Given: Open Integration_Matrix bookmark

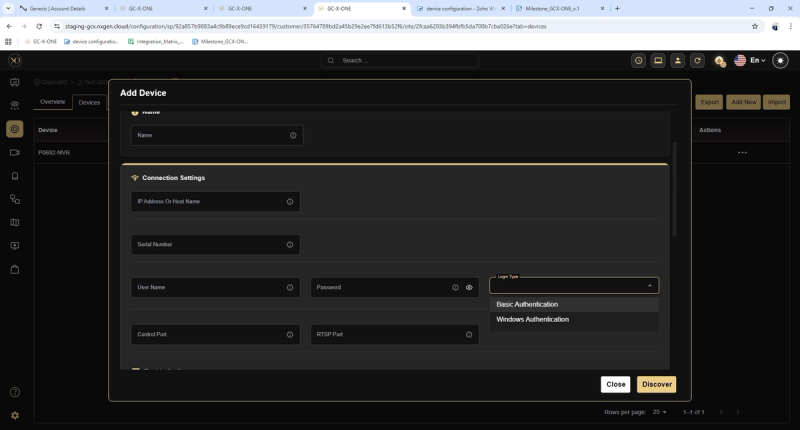Looking at the screenshot, I should [155, 41].
